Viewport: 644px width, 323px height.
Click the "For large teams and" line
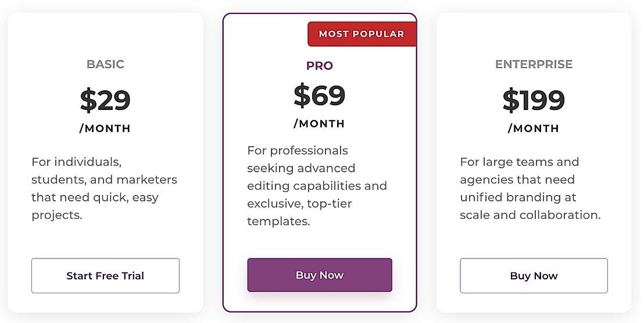point(519,162)
